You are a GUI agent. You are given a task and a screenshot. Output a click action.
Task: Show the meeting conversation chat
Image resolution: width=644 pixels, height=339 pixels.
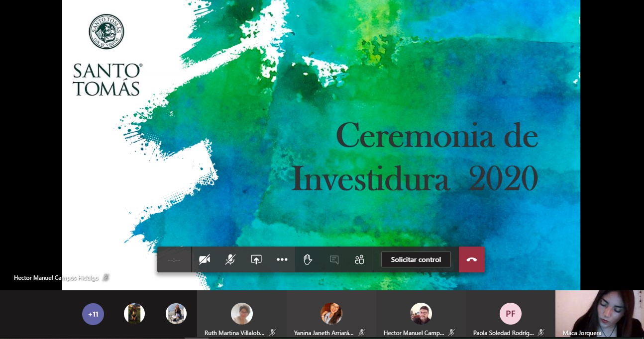(x=334, y=259)
